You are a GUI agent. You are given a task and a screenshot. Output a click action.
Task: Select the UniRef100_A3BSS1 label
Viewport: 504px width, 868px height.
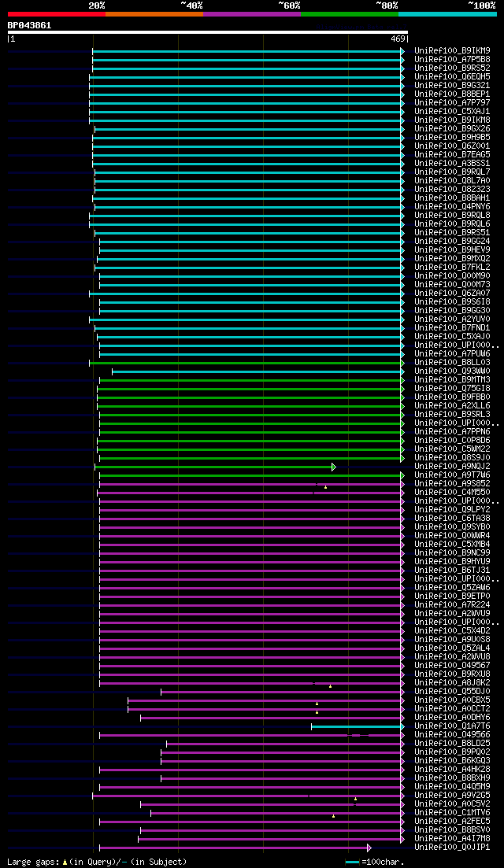click(x=452, y=164)
